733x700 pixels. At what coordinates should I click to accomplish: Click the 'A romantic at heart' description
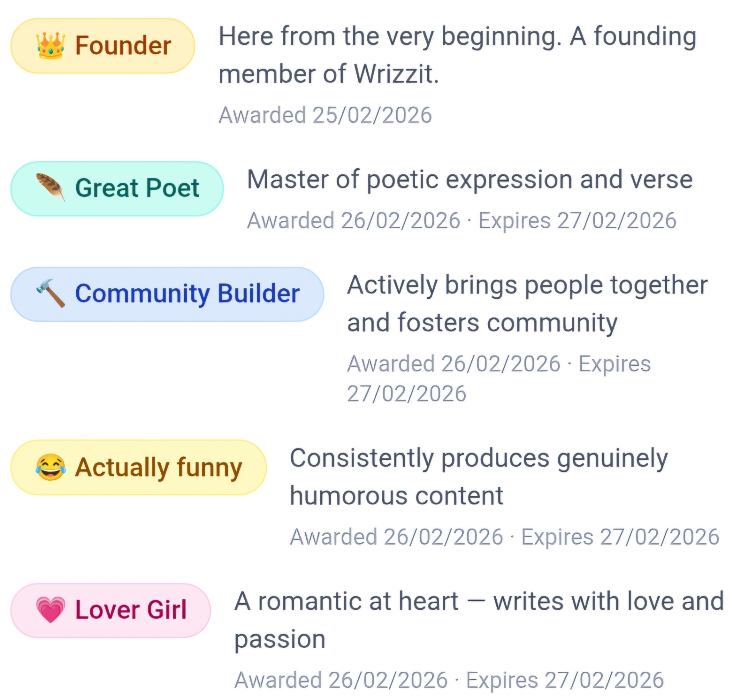coord(479,620)
